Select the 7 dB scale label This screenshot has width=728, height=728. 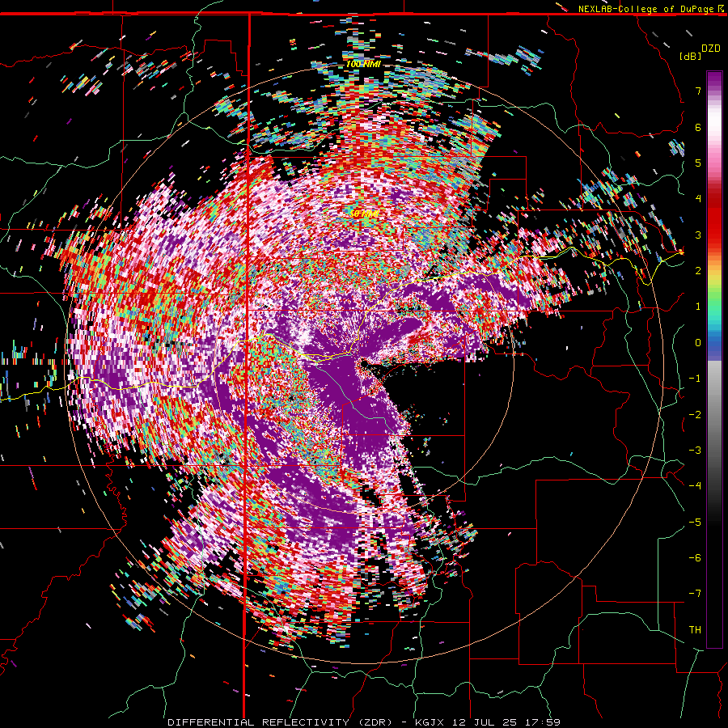[698, 91]
